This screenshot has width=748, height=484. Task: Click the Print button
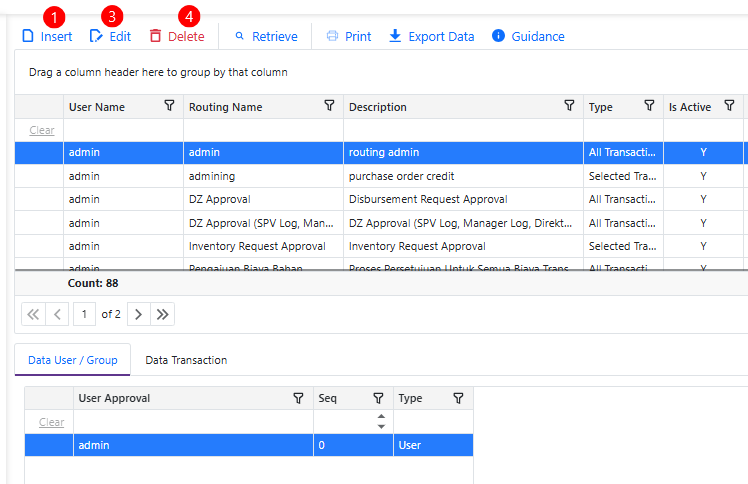(349, 36)
